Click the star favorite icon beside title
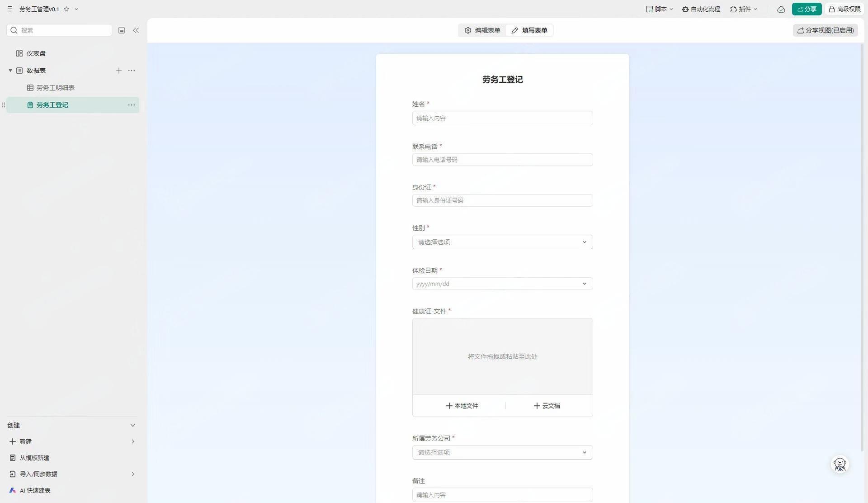The height and width of the screenshot is (503, 868). 66,9
